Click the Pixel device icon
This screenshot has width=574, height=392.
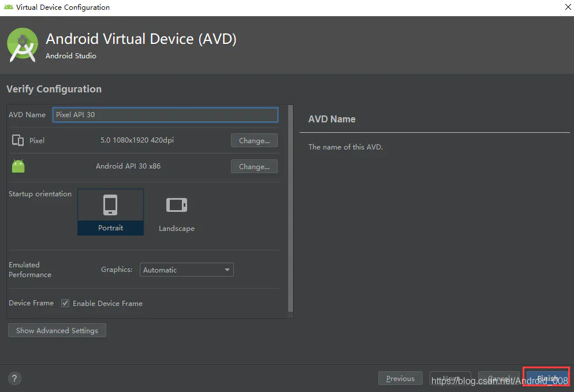pos(17,140)
